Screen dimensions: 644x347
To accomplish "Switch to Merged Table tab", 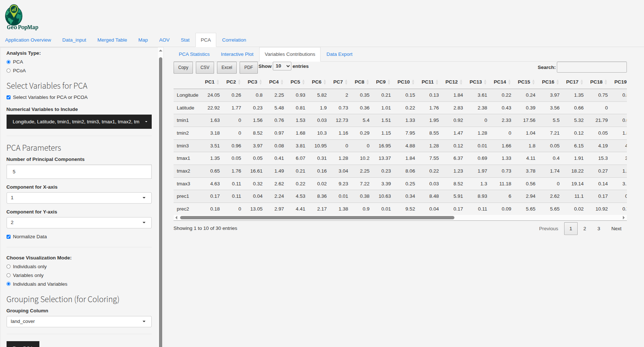I will tap(112, 40).
